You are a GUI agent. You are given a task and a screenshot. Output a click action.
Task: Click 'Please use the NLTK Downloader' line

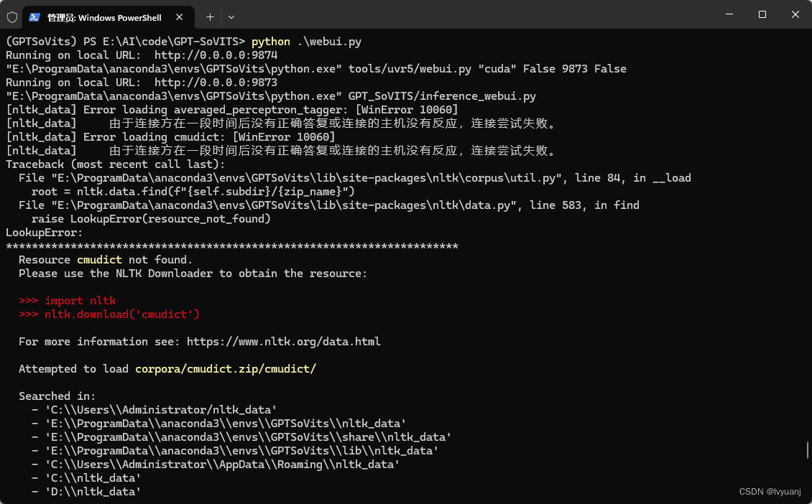193,274
